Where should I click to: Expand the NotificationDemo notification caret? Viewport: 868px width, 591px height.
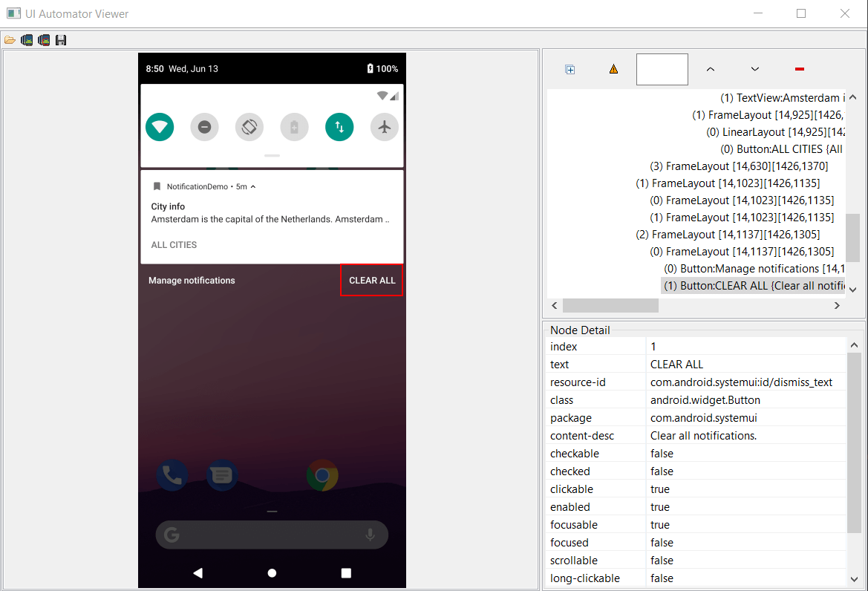pyautogui.click(x=253, y=187)
